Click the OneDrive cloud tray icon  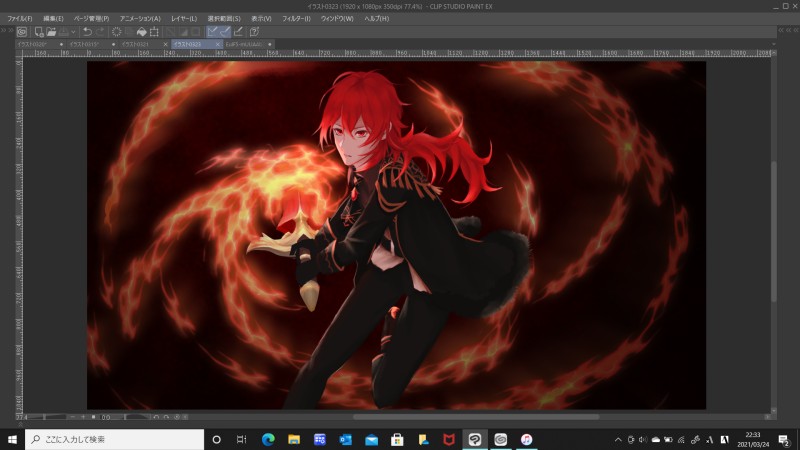pos(656,439)
